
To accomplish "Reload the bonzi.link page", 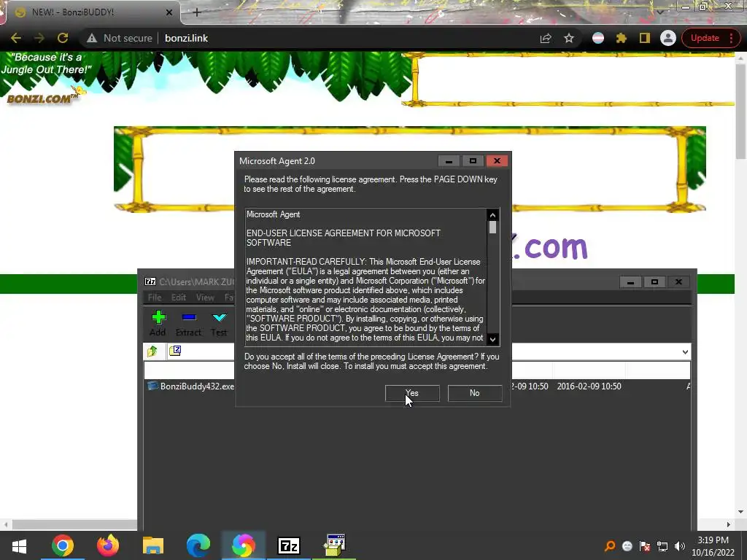I will [63, 38].
